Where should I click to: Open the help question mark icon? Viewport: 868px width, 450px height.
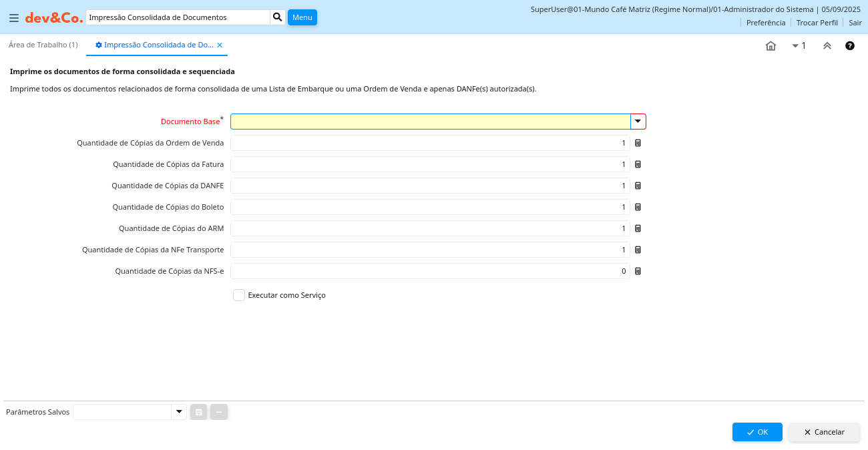pos(850,46)
